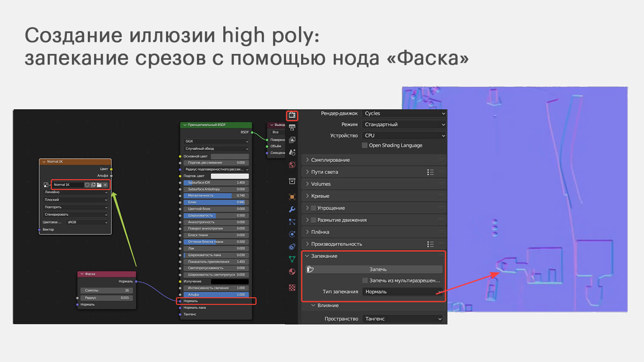
Task: Click folder icon in Normal 1K node
Action: click(x=99, y=185)
